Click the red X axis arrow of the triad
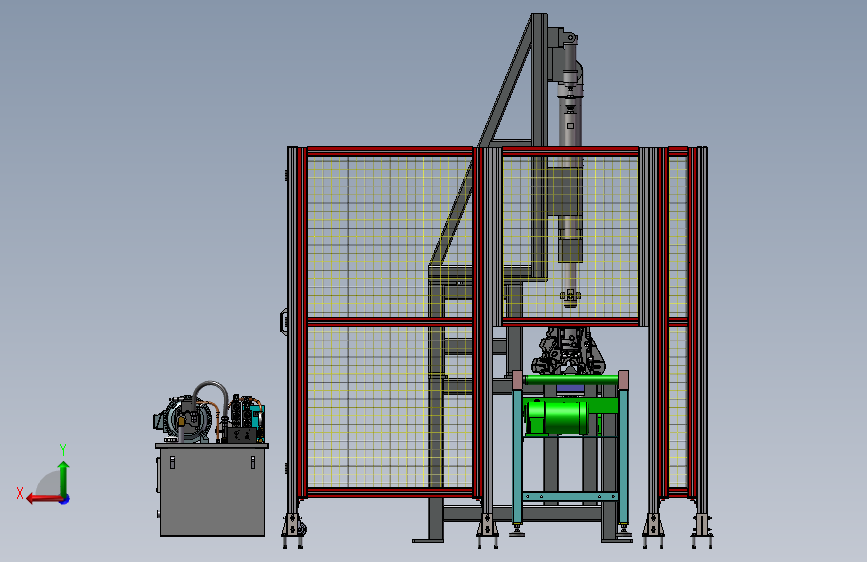 coord(43,499)
